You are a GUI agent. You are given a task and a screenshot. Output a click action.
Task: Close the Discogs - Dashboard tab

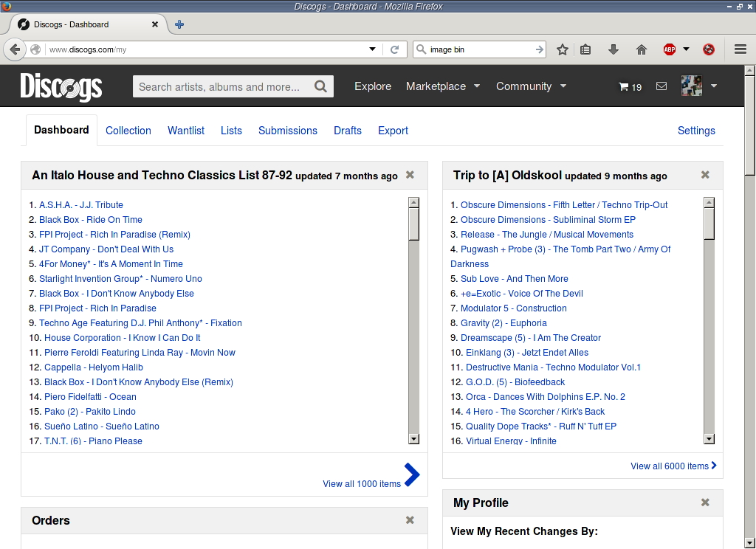[155, 24]
